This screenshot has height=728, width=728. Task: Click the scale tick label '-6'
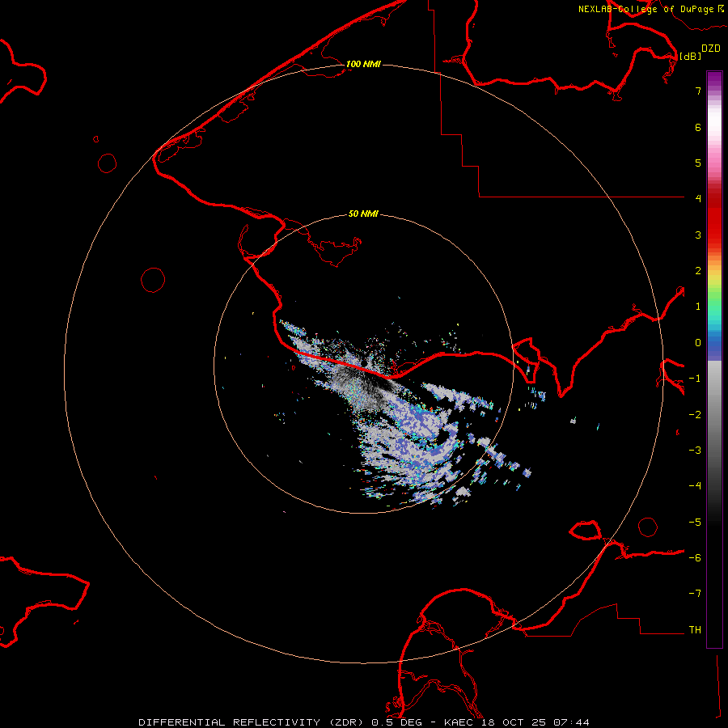click(695, 557)
